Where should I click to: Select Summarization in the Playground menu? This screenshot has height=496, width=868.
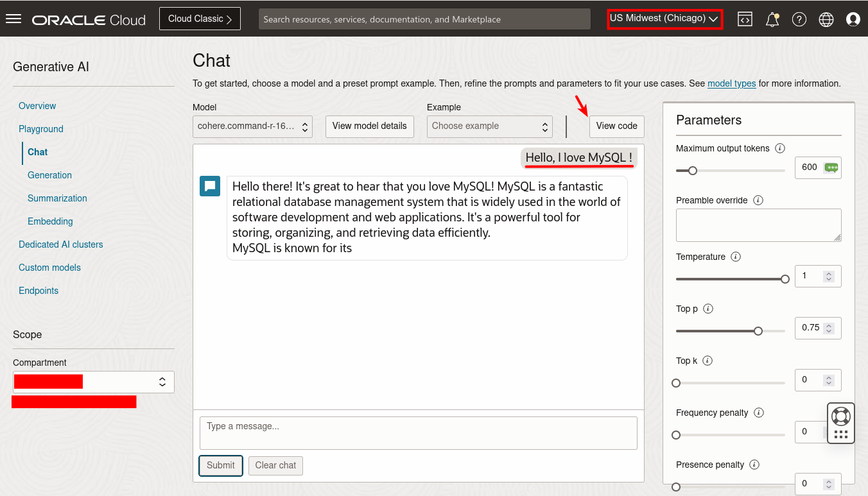tap(57, 198)
